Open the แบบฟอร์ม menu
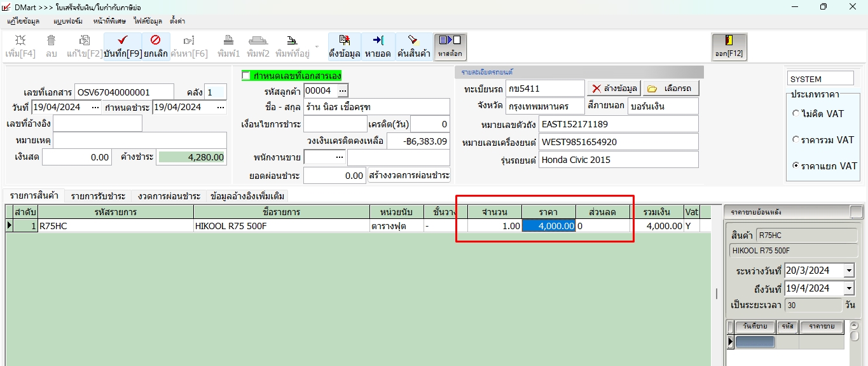This screenshot has height=366, width=868. [x=68, y=21]
